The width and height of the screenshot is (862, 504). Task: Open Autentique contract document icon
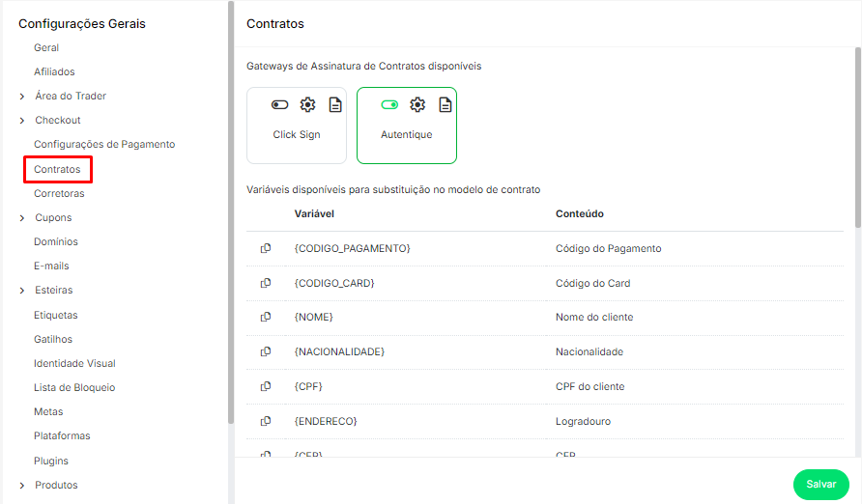pos(445,105)
